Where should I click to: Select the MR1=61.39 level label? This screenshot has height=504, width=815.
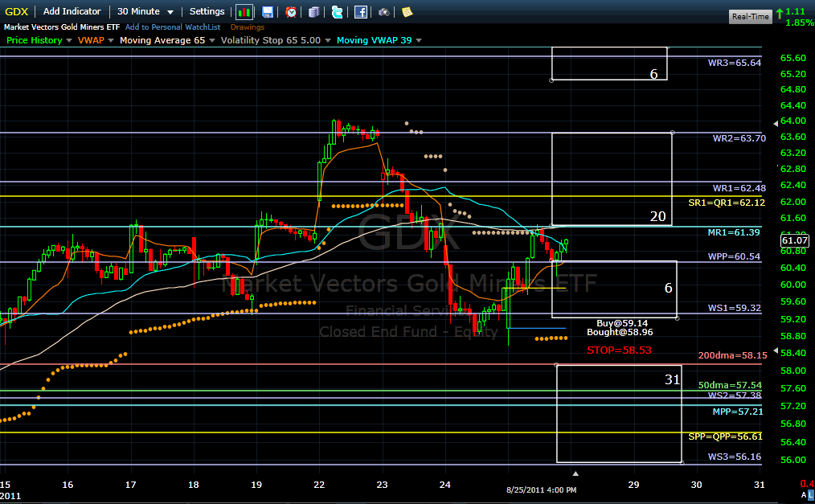point(733,232)
